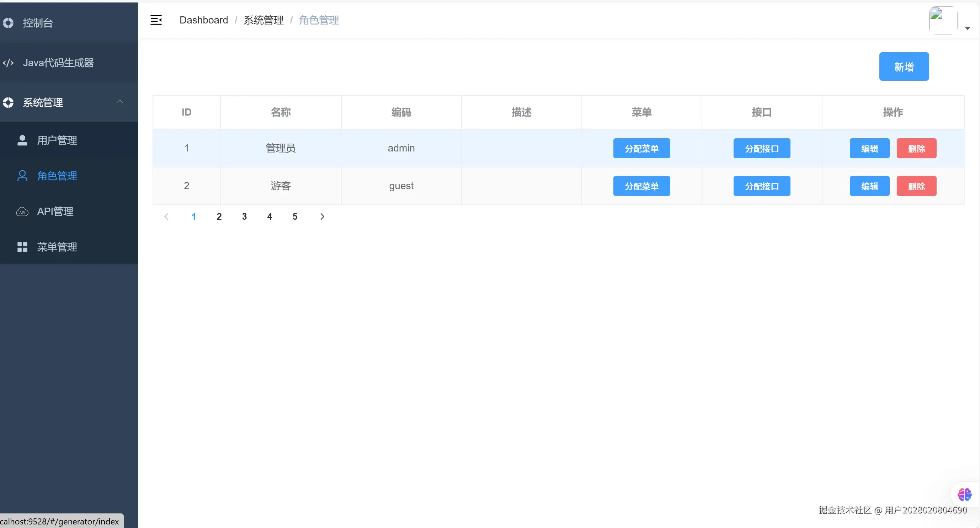
Task: Click the 新增 button
Action: pyautogui.click(x=904, y=66)
